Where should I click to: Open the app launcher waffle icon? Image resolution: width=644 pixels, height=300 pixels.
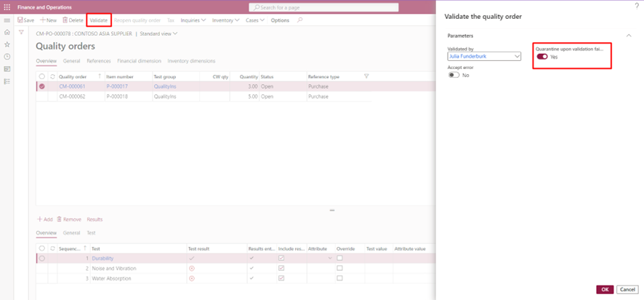coord(7,7)
